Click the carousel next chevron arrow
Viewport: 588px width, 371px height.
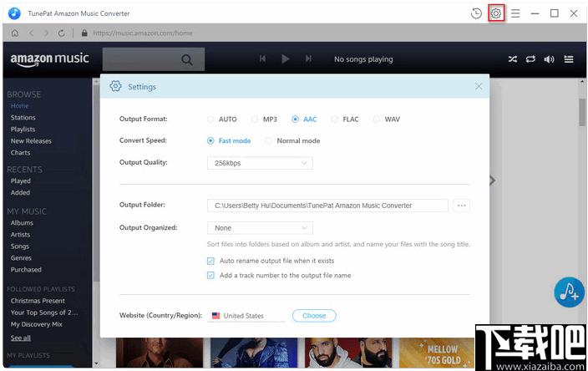(x=493, y=180)
